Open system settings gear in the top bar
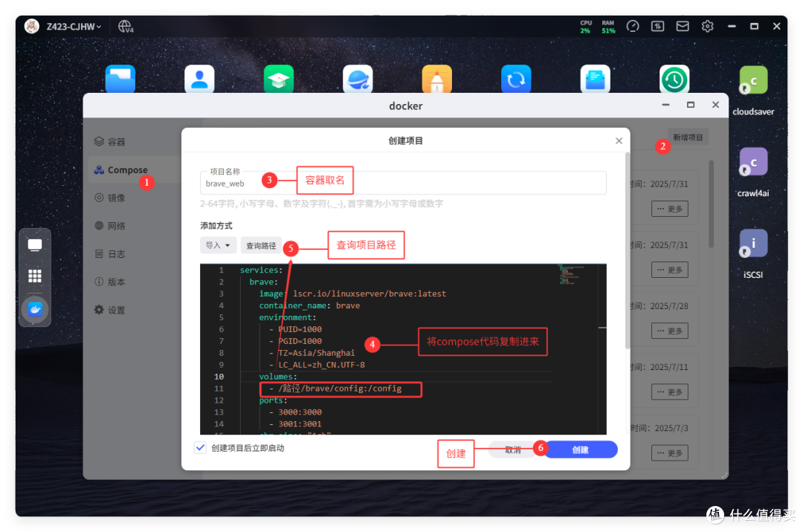 (707, 26)
